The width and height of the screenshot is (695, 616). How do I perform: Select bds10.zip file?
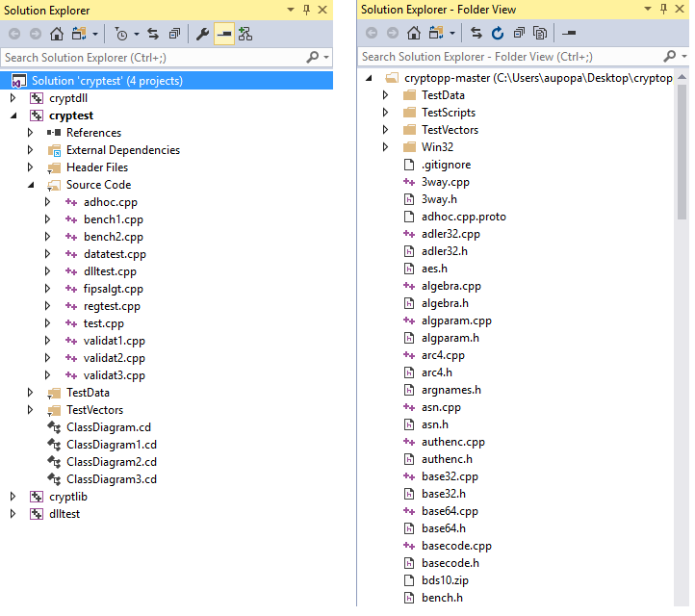pyautogui.click(x=445, y=580)
